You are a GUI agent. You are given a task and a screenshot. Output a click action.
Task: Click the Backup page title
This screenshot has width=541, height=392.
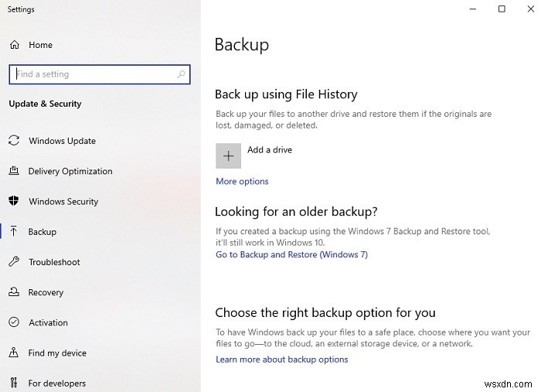pyautogui.click(x=241, y=45)
